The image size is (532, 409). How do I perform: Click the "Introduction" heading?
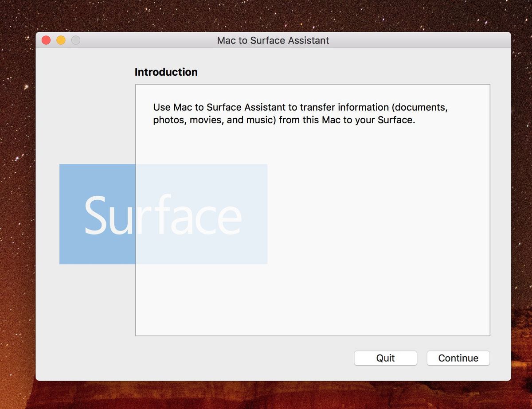(166, 72)
